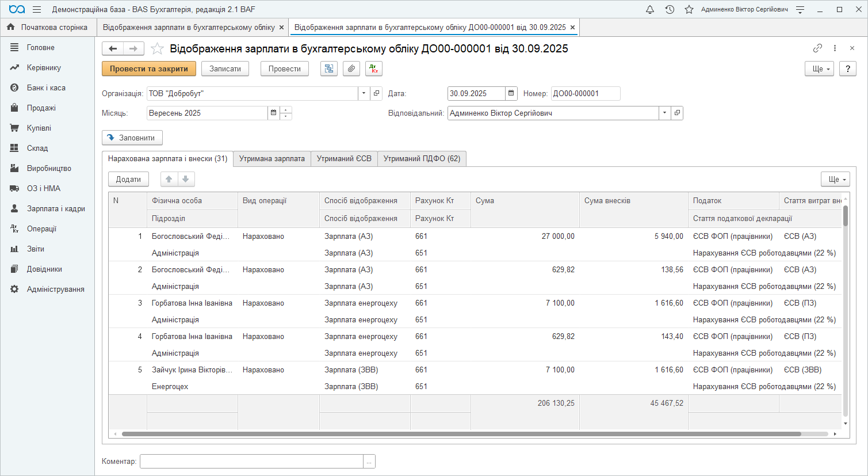868x476 pixels.
Task: Switch to the Утриманий ПДФО (62) tab
Action: coord(422,158)
